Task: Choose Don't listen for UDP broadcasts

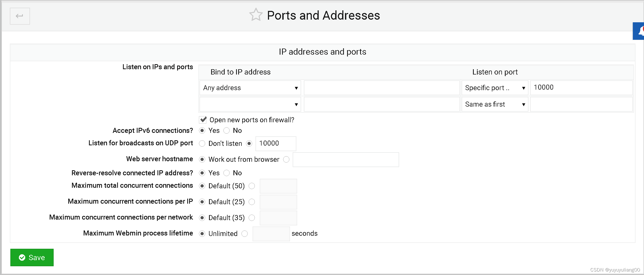Action: click(202, 143)
